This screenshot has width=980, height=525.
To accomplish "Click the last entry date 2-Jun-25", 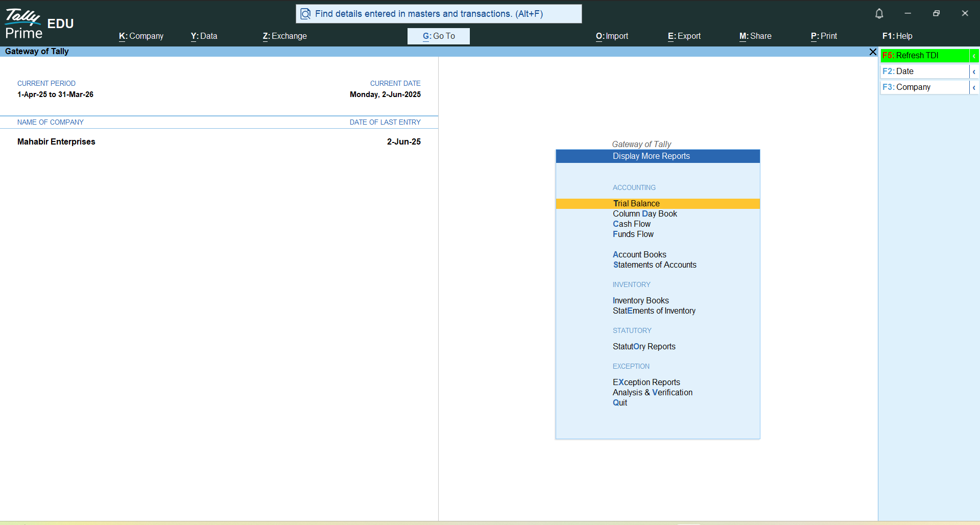I will [403, 142].
